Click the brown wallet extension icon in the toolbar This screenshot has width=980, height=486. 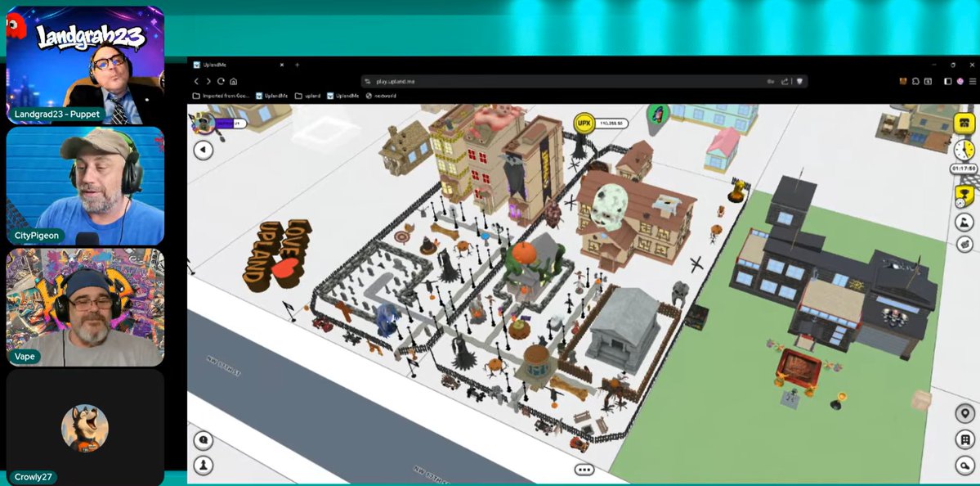click(903, 81)
